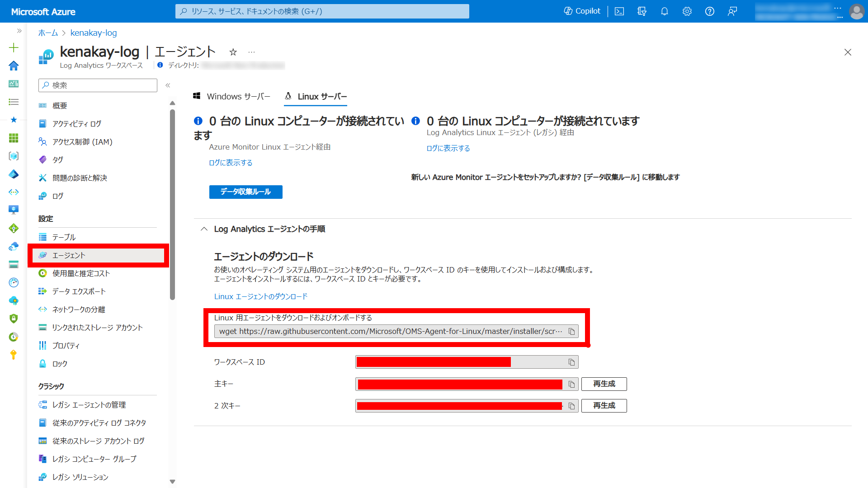
Task: Click ホーム breadcrumb link
Action: point(48,33)
